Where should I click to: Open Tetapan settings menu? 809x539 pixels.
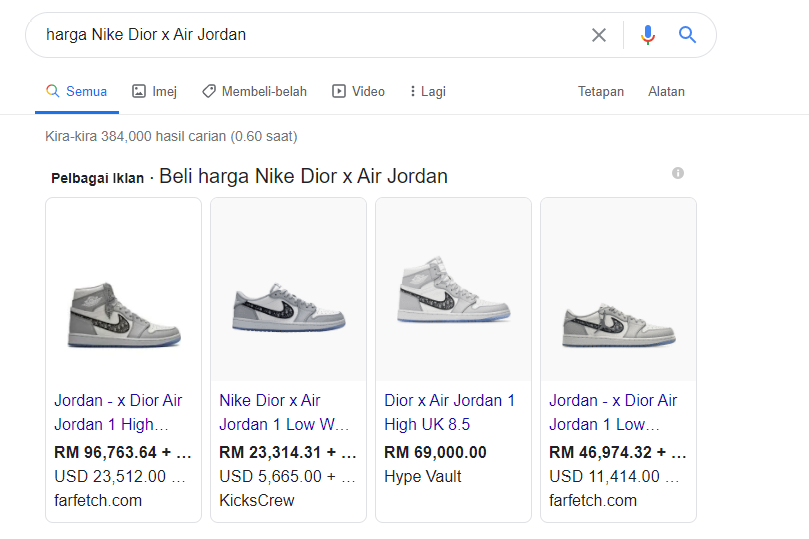pyautogui.click(x=600, y=91)
